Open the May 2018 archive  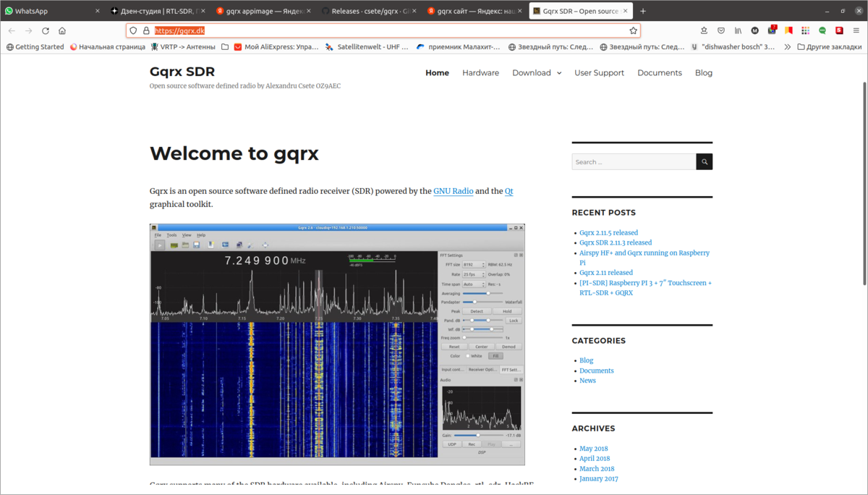[x=594, y=449]
